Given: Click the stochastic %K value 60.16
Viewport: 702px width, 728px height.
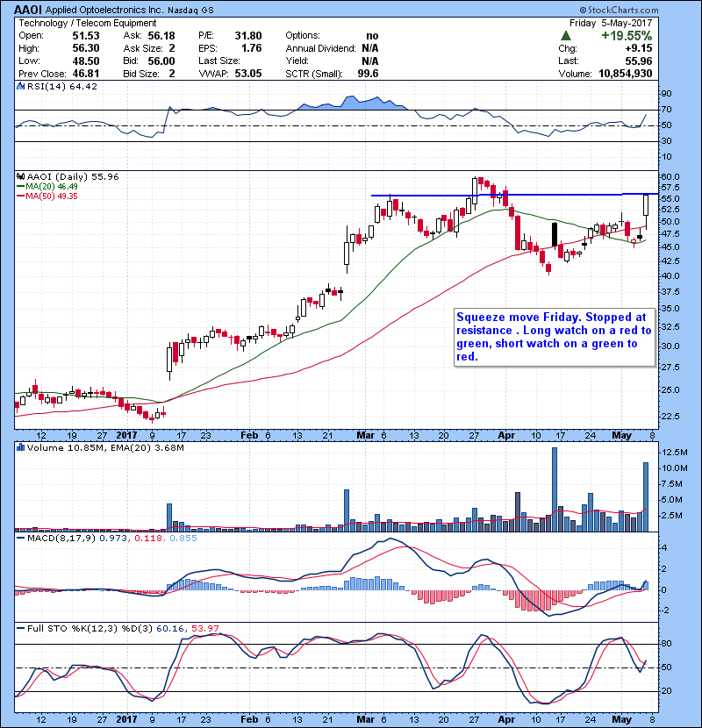Looking at the screenshot, I should (x=170, y=628).
